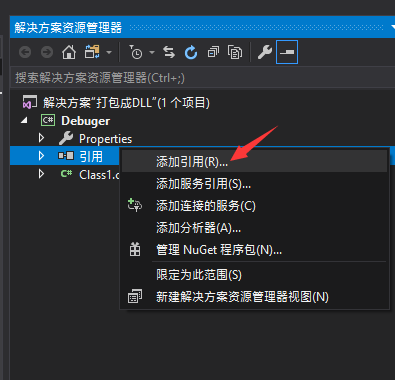This screenshot has height=380, width=395.
Task: Go to Home view in Solution Explorer
Action: tap(69, 52)
